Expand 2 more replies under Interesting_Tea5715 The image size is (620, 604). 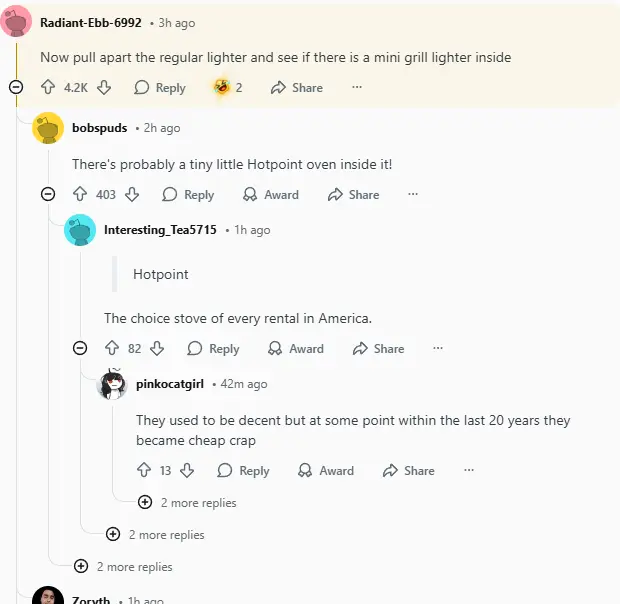[113, 535]
